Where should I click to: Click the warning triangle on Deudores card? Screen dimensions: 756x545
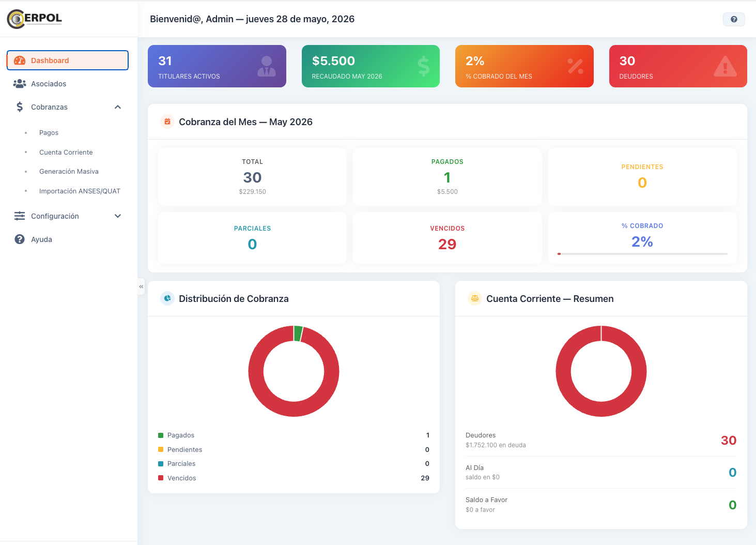(725, 66)
